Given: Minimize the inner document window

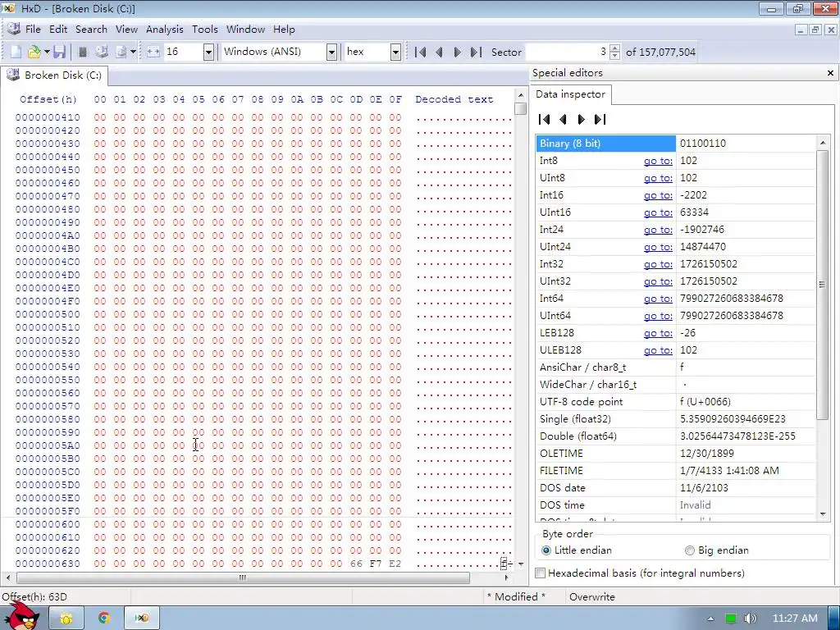Looking at the screenshot, I should click(801, 30).
